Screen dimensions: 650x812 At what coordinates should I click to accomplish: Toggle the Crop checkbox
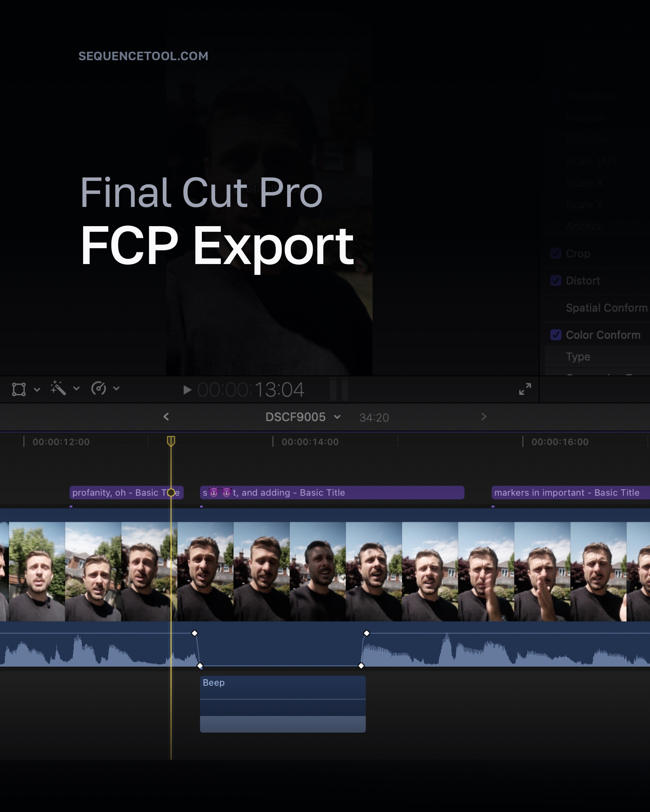coord(556,254)
